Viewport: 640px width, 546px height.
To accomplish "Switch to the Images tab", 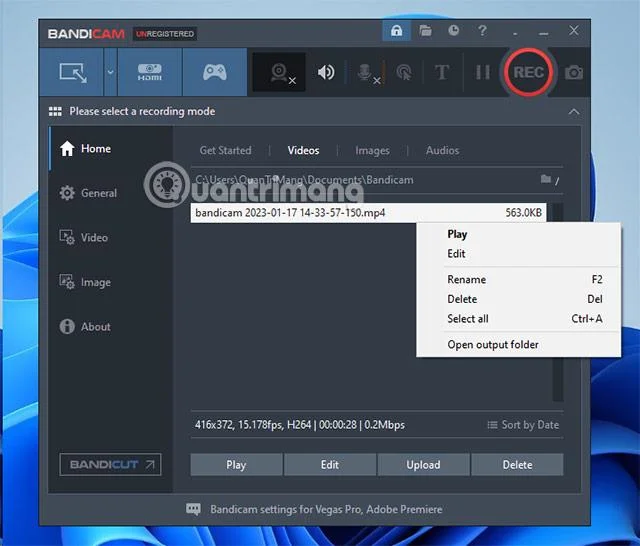I will 372,151.
